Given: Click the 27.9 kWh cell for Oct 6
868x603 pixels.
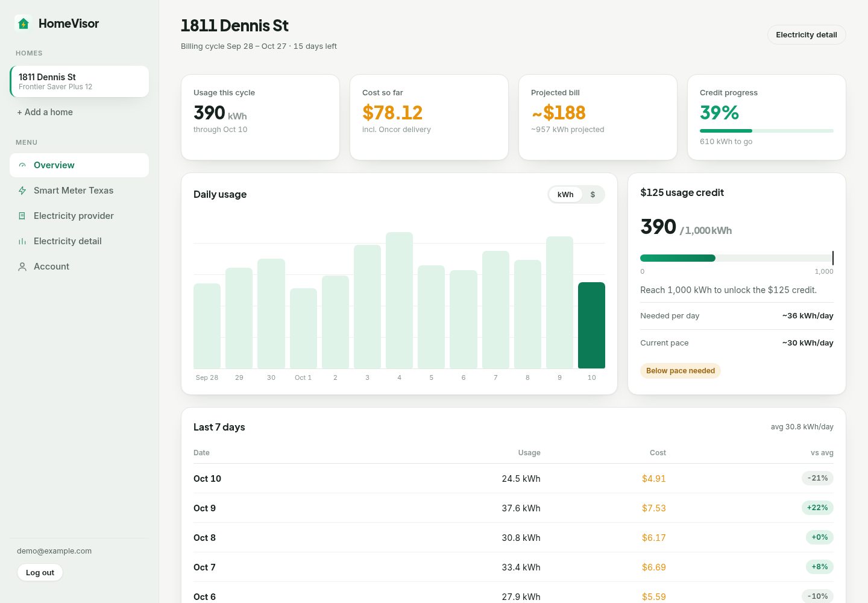Looking at the screenshot, I should pyautogui.click(x=521, y=596).
